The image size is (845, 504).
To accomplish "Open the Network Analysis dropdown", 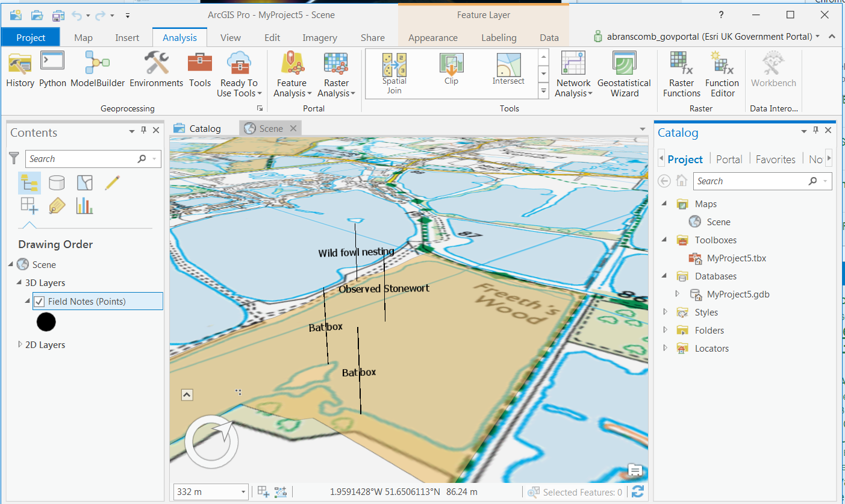I will pyautogui.click(x=573, y=75).
